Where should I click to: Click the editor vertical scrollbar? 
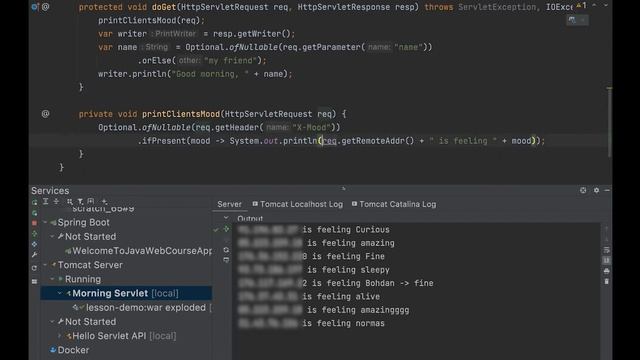(x=609, y=122)
